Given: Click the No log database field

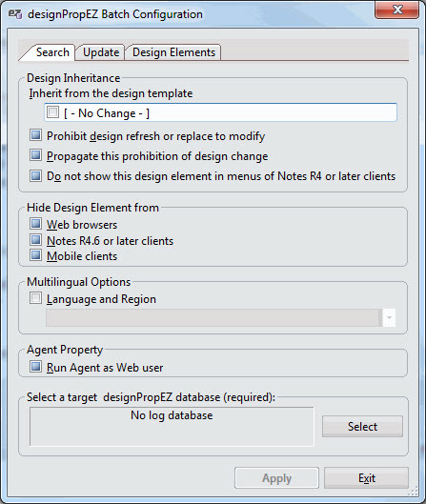Looking at the screenshot, I should click(x=172, y=427).
